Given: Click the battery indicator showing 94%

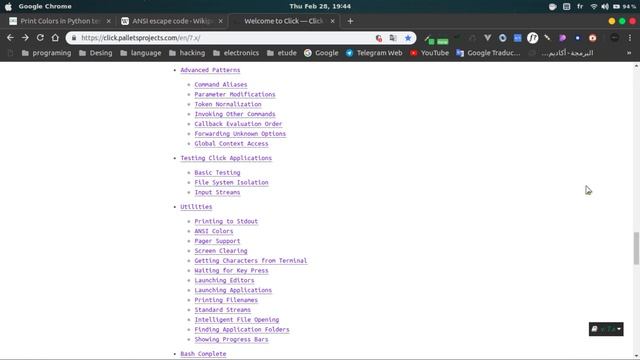Looking at the screenshot, I should tap(624, 6).
